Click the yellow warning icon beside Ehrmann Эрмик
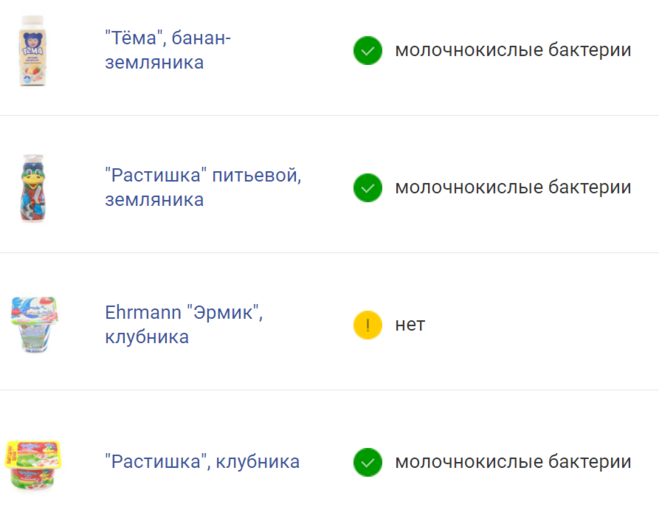659x507 pixels. coord(368,324)
